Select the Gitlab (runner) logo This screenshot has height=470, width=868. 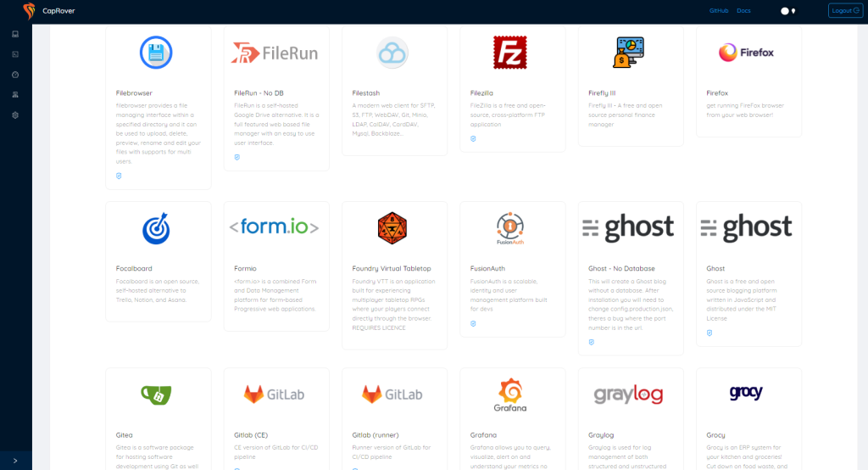pyautogui.click(x=392, y=394)
